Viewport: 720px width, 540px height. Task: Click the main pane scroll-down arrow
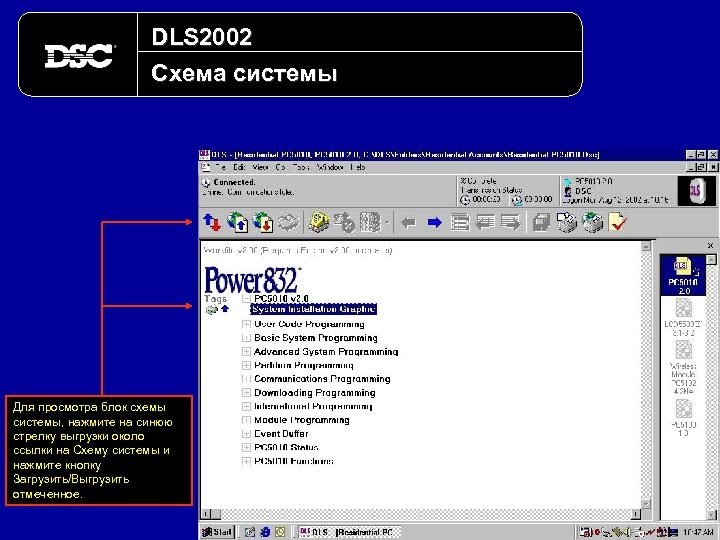(646, 504)
